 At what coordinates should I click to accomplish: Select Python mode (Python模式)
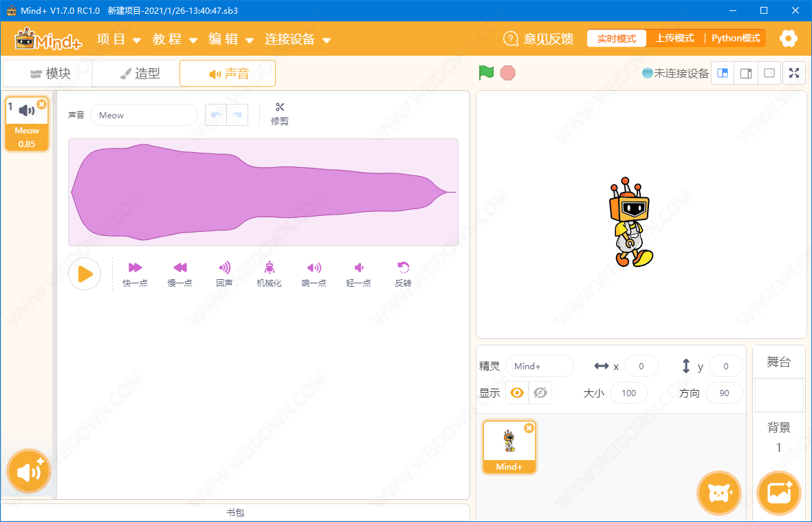pos(736,39)
